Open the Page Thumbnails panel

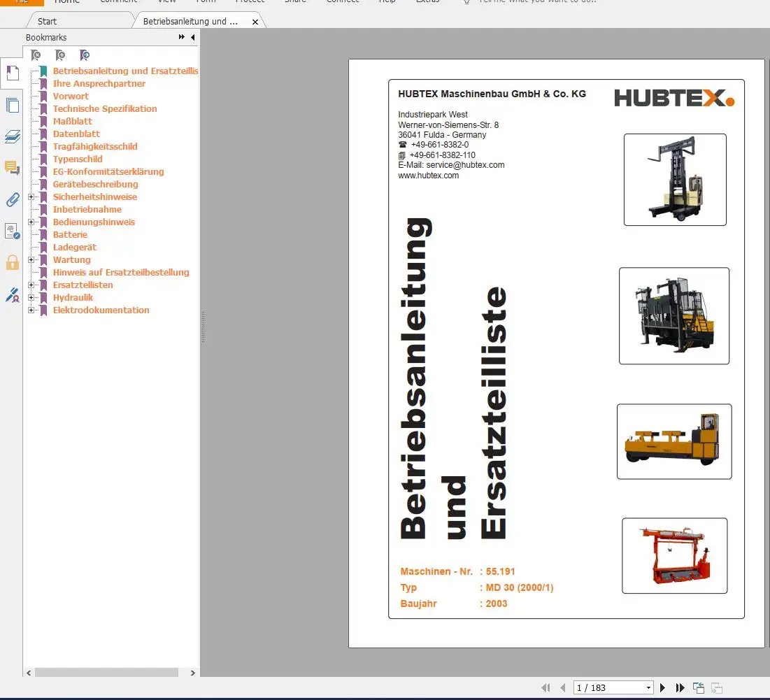click(12, 105)
